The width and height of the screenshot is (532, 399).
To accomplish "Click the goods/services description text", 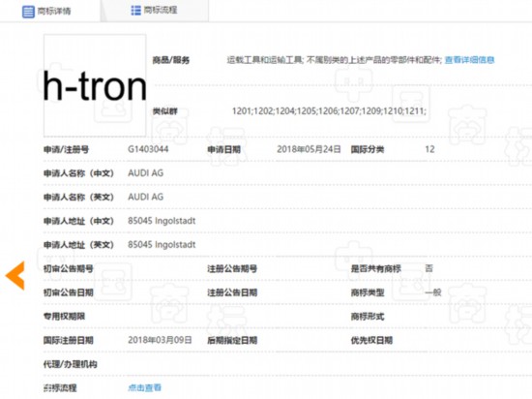I will [335, 60].
